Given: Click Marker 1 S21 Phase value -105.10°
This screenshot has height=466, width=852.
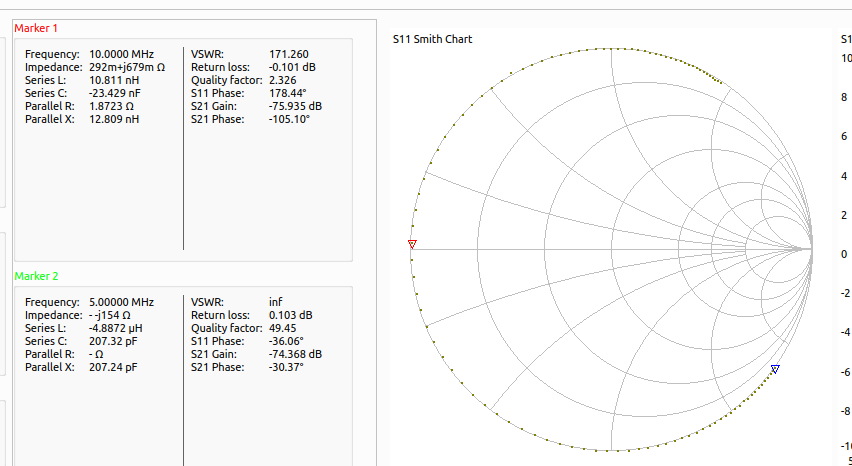Looking at the screenshot, I should (289, 119).
